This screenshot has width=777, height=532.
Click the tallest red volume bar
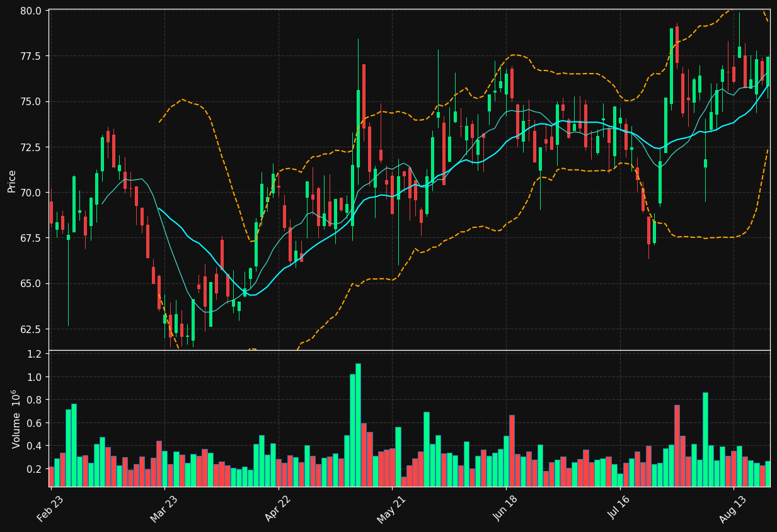click(x=677, y=446)
